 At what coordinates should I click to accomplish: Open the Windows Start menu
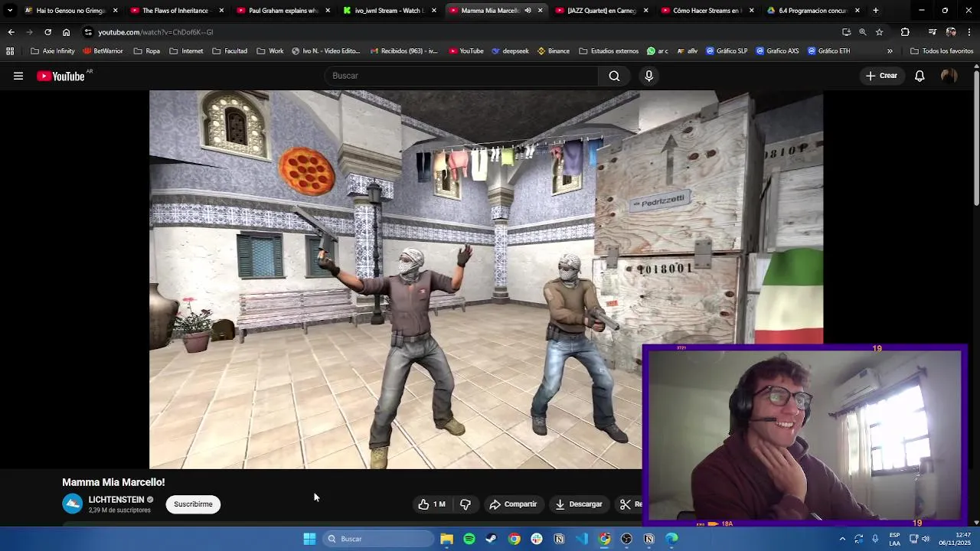click(309, 539)
